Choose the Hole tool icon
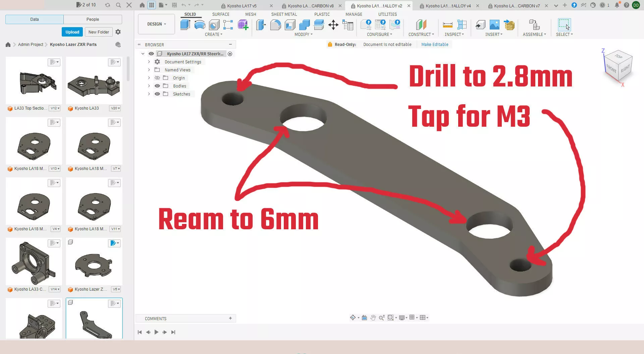 click(x=214, y=25)
